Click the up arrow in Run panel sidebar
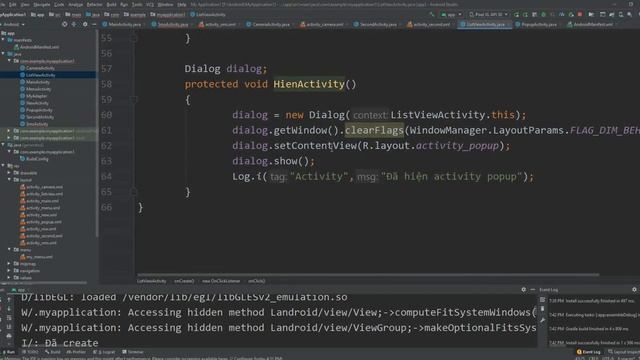Image resolution: width=640 pixels, height=360 pixels. [x=9, y=299]
